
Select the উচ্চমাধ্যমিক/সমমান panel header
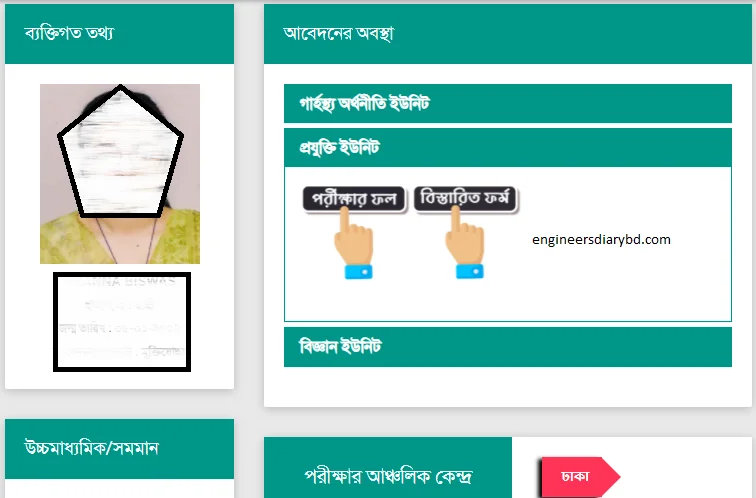[x=119, y=449]
